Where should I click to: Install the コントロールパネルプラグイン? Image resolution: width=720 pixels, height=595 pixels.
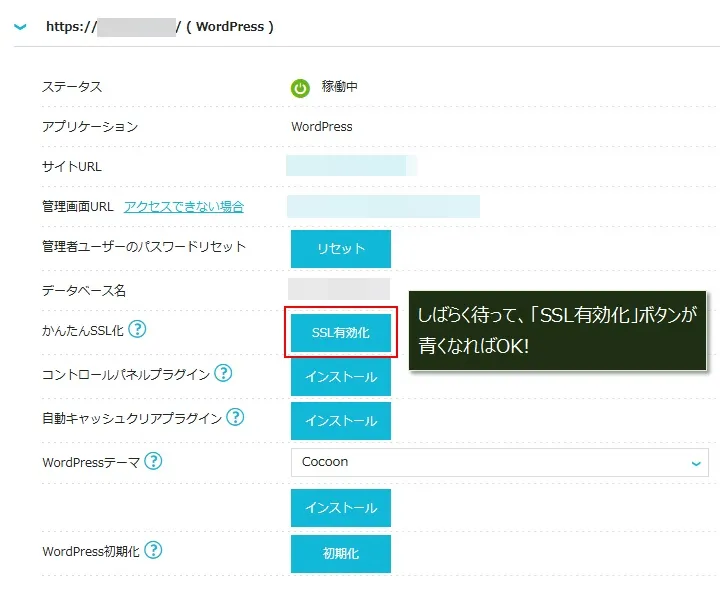[x=341, y=377]
